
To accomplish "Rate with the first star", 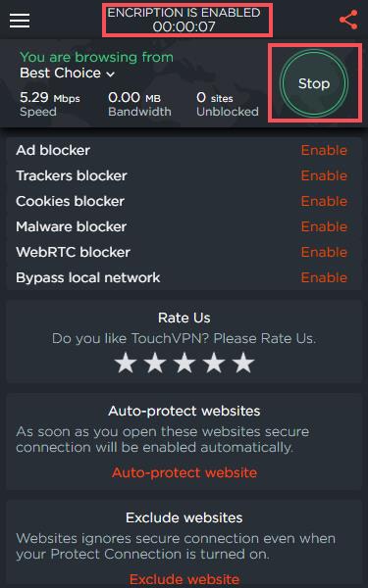I will pos(125,363).
